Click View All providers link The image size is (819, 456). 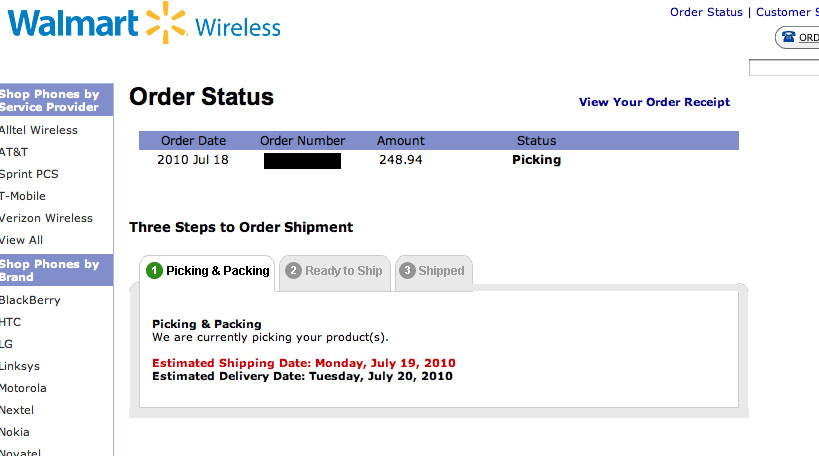21,240
